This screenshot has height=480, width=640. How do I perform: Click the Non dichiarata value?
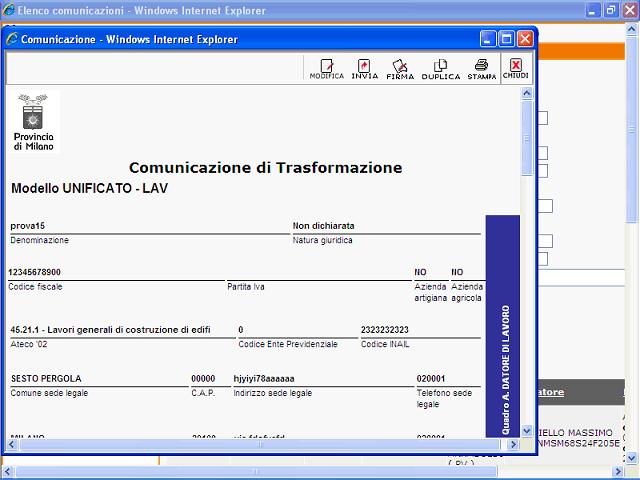pos(323,226)
